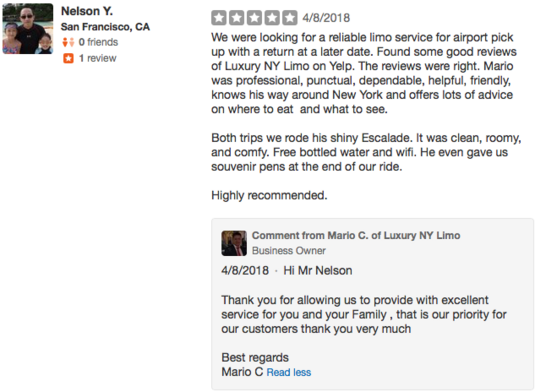
Task: Click the Business Owner label
Action: (289, 250)
